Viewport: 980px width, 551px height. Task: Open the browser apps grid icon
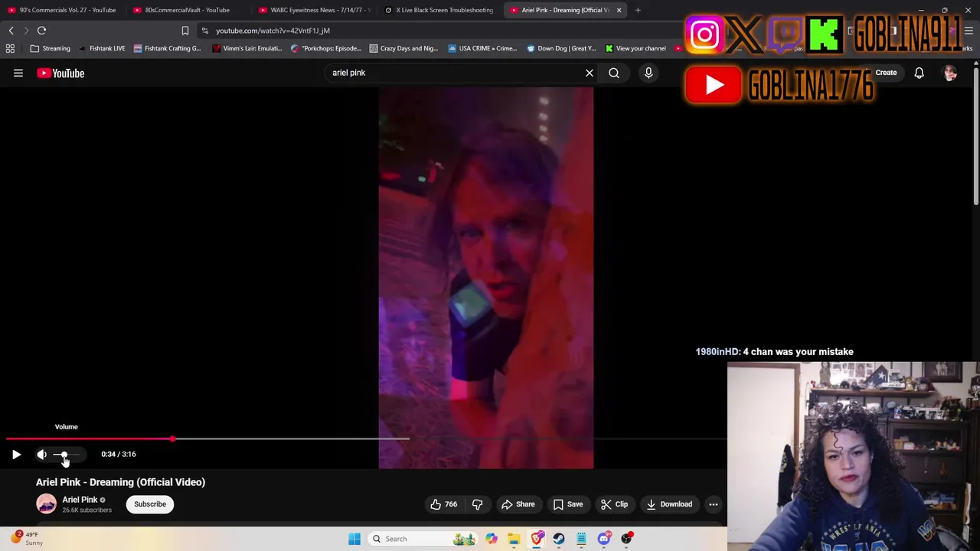pyautogui.click(x=10, y=48)
